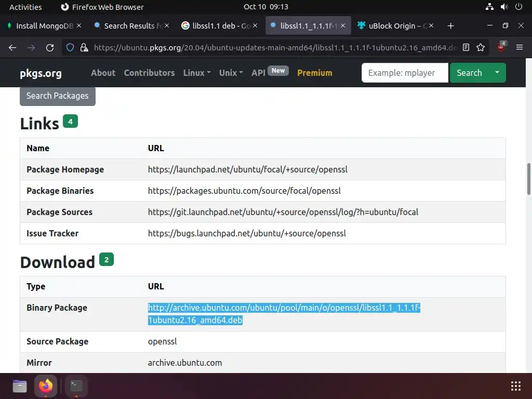The image size is (532, 399).
Task: Expand the Linux dropdown menu
Action: point(197,73)
